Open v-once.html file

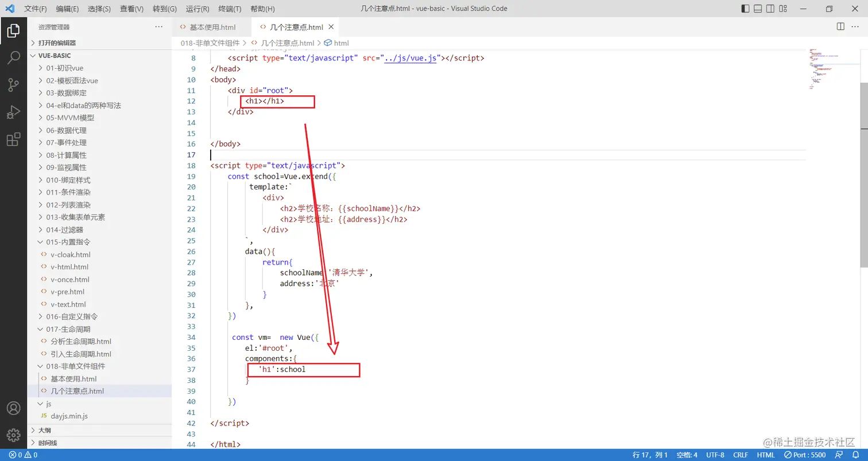click(x=99, y=280)
